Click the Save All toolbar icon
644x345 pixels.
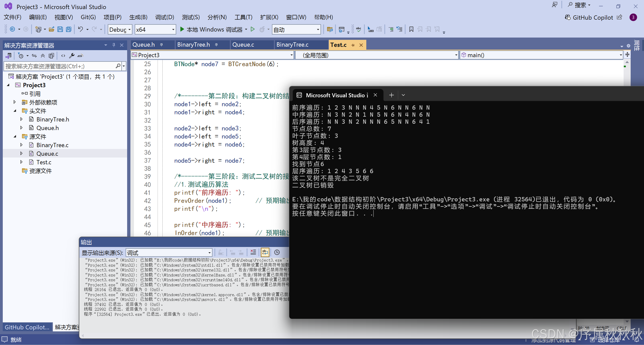[68, 29]
